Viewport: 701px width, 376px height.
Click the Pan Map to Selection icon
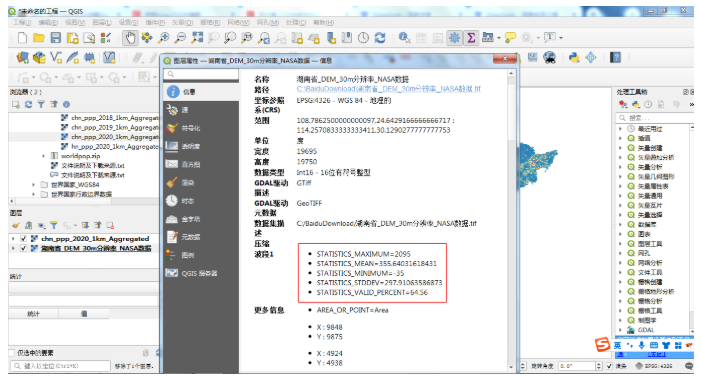147,38
